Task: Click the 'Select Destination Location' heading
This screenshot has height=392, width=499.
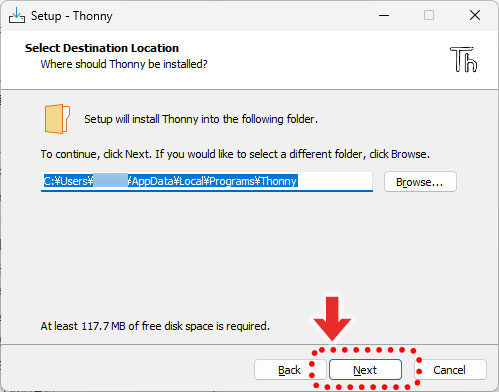Action: coord(102,48)
